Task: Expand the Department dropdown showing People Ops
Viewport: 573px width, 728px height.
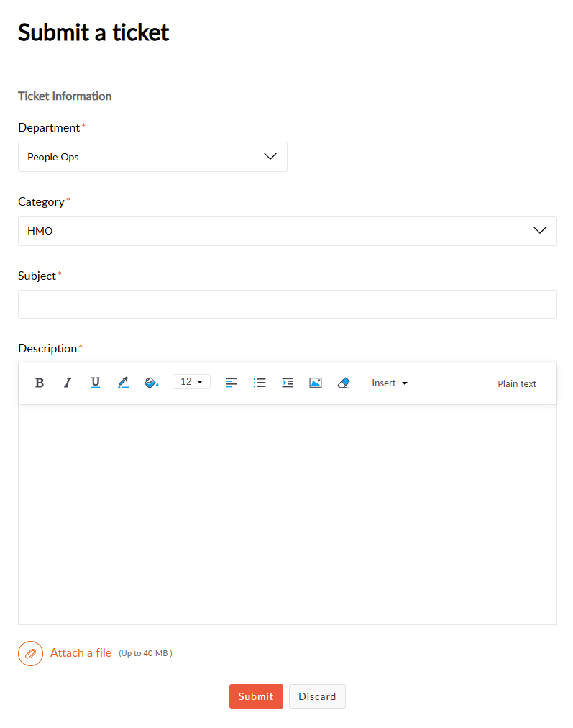Action: (152, 157)
